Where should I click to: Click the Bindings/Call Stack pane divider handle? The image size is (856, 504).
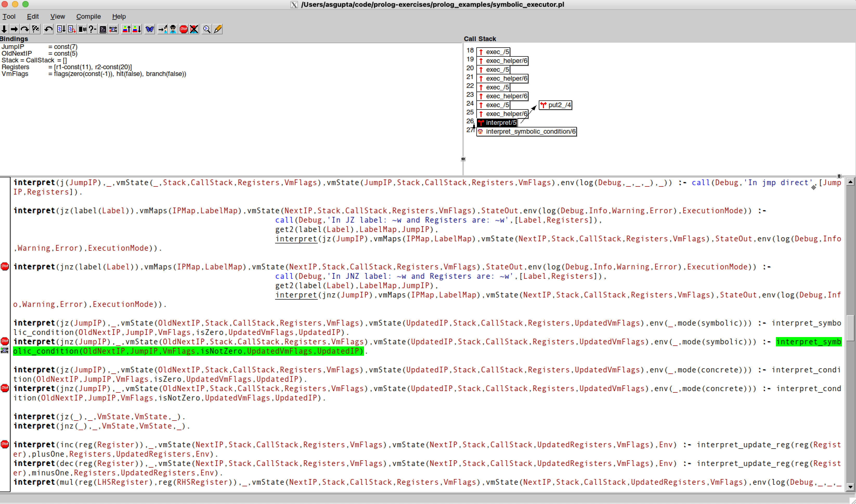[x=463, y=159]
